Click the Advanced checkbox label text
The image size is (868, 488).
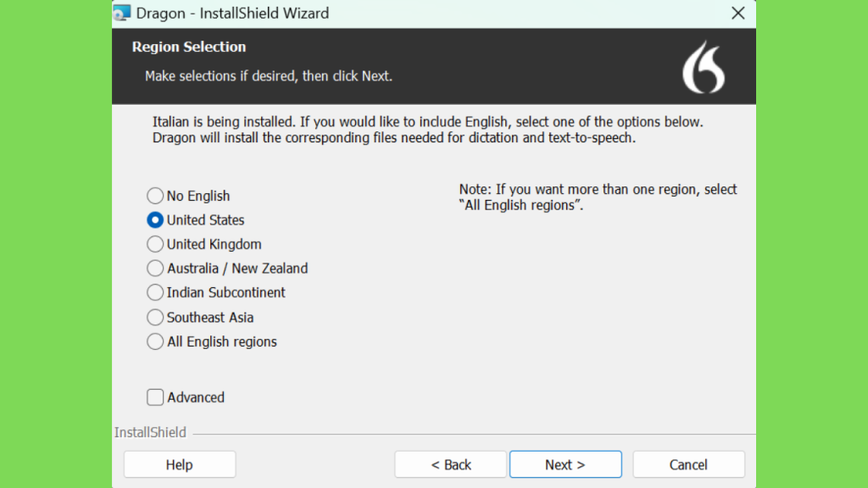pyautogui.click(x=196, y=397)
